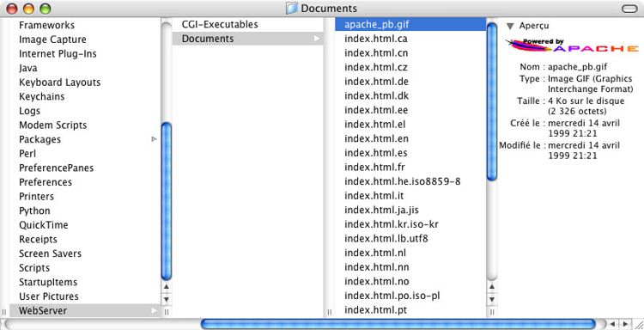Click horizontal scrollbar left arrow
This screenshot has height=330, width=644.
click(613, 324)
